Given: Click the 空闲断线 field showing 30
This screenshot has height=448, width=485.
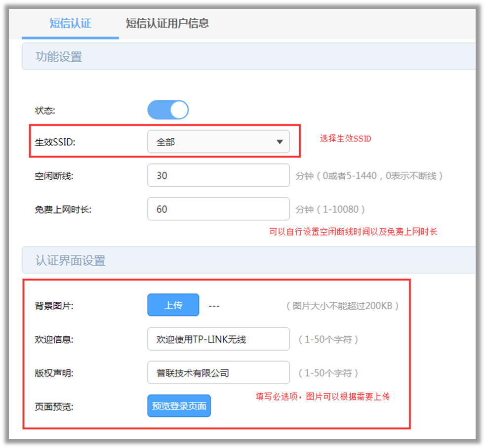Looking at the screenshot, I should [x=218, y=175].
